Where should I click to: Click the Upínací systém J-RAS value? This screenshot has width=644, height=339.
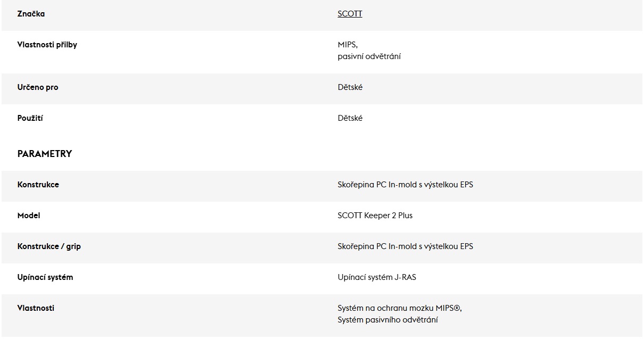click(377, 277)
